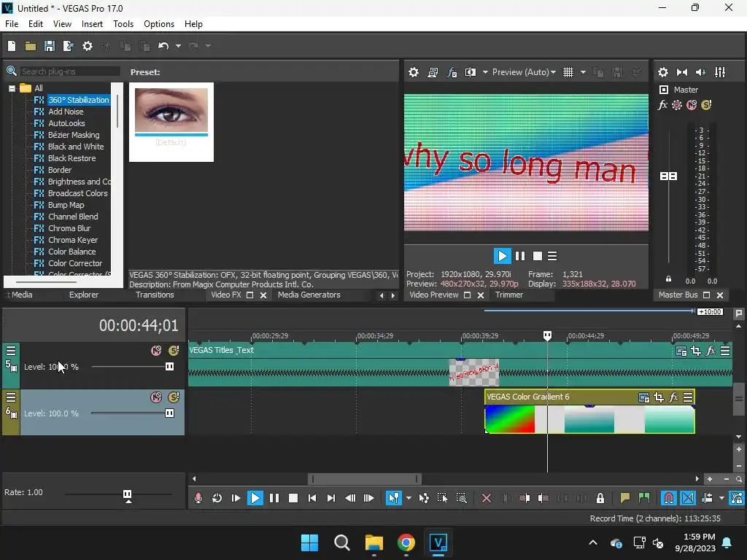Adjust track 5 Level slider

click(x=169, y=367)
